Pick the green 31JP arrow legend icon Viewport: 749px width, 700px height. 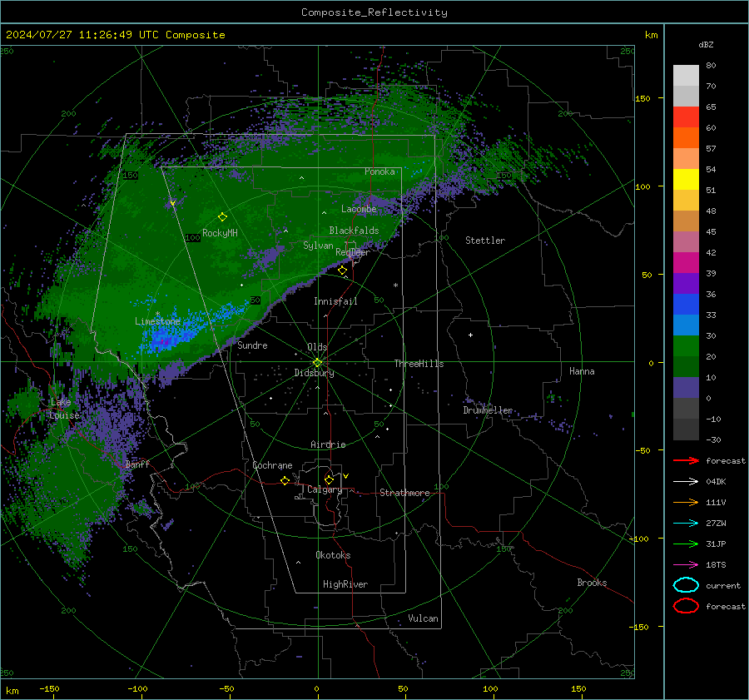pos(686,544)
